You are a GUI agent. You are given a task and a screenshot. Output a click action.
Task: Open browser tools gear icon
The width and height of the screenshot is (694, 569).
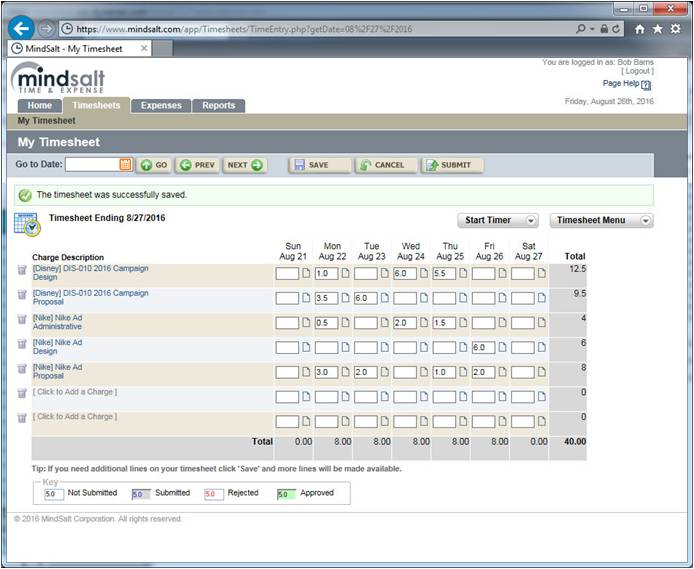point(675,29)
